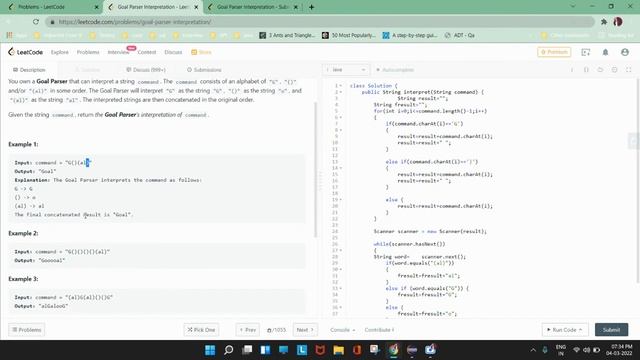This screenshot has width=640, height=360.
Task: Open the Chrome taskbar icon
Action: [x=393, y=350]
